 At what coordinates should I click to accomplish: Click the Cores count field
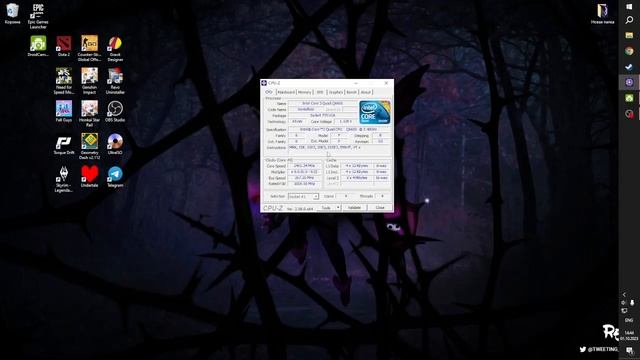346,196
